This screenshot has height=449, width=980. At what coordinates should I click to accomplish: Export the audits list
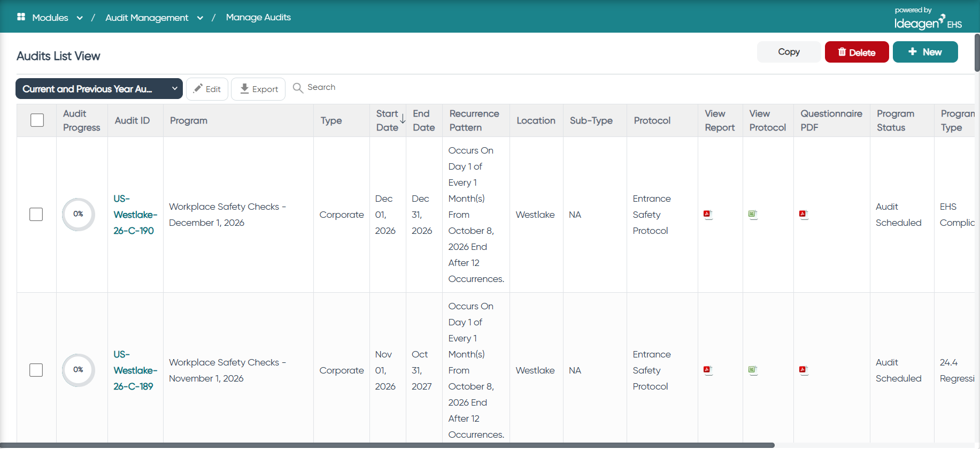[x=258, y=89]
